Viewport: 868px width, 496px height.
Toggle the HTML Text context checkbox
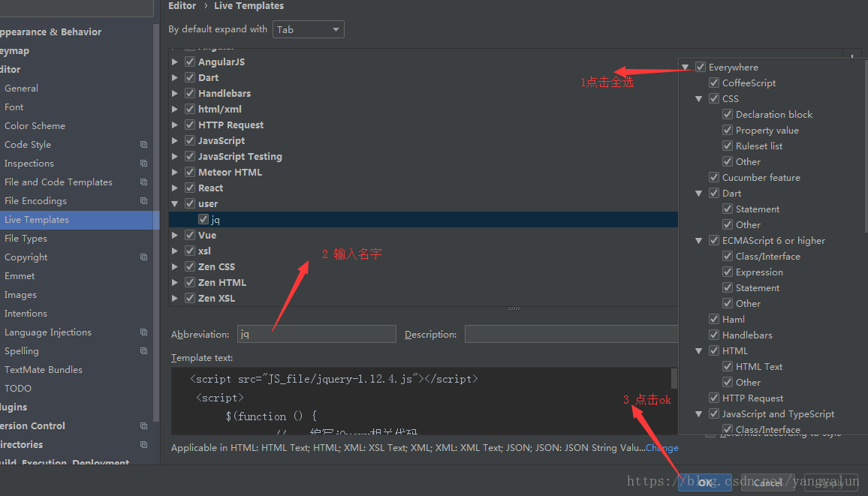pos(728,367)
